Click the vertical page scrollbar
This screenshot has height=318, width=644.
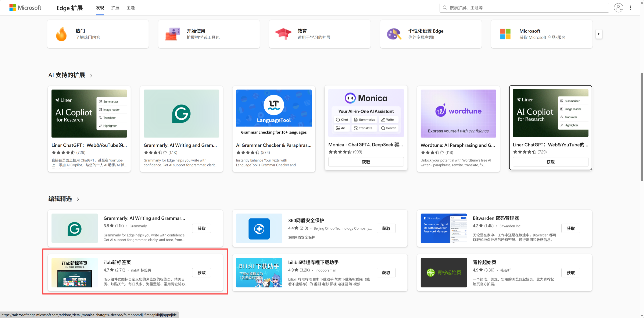(641, 125)
